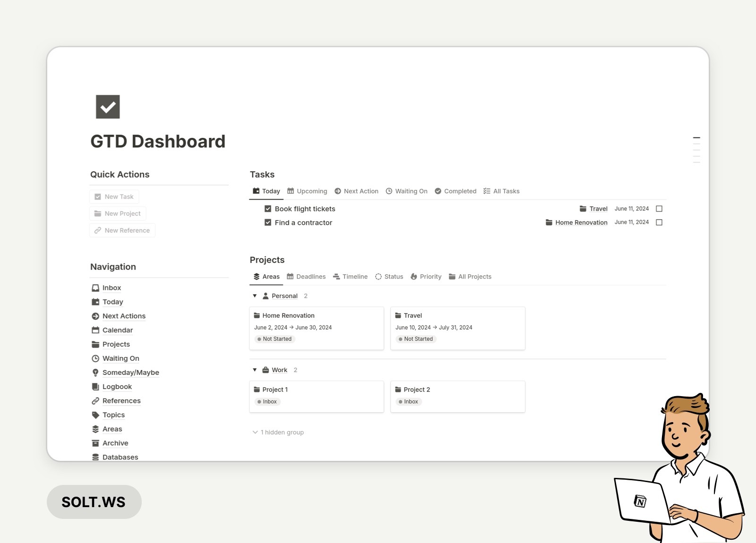This screenshot has width=756, height=543.
Task: Collapse the Work group triangle
Action: pyautogui.click(x=255, y=370)
